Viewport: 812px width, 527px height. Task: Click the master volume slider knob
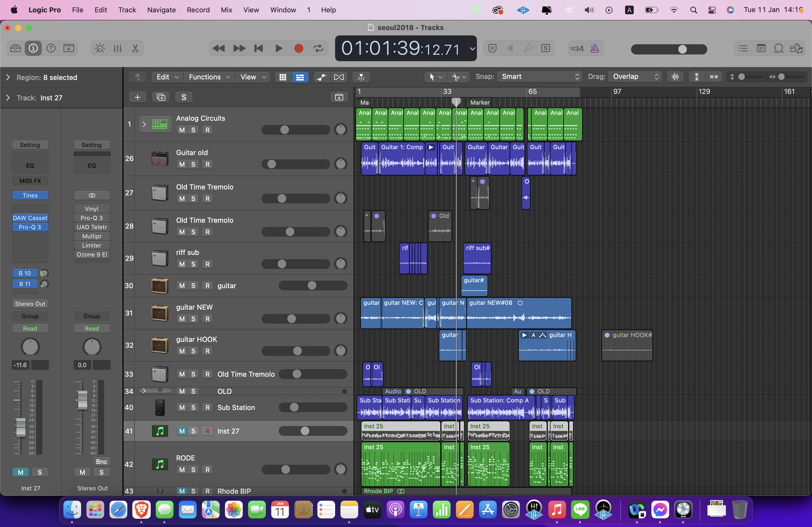682,49
